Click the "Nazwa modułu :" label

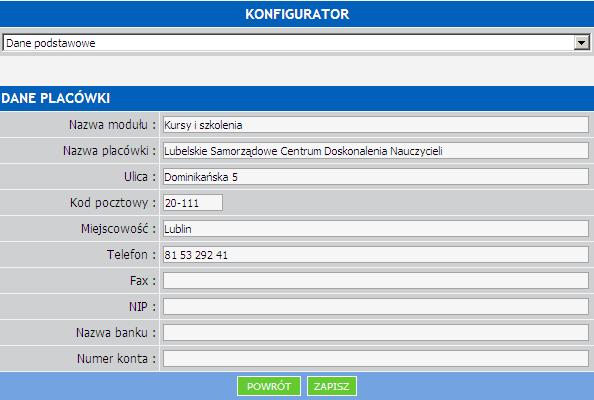[113, 125]
